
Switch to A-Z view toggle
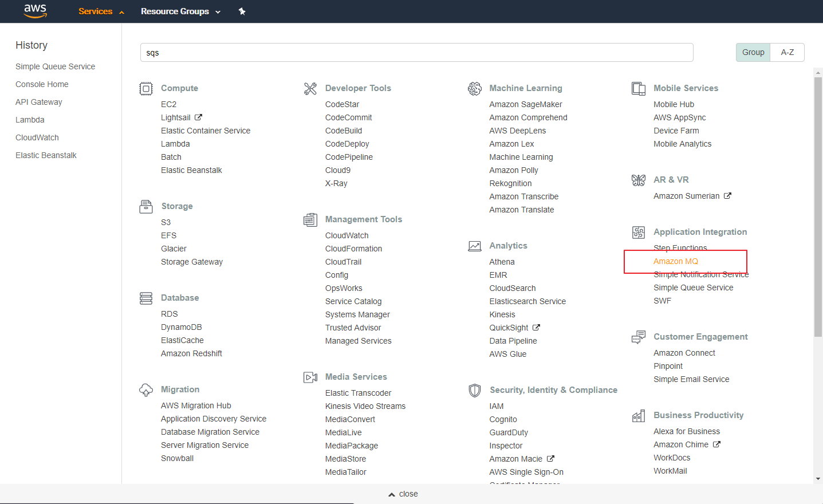coord(787,52)
